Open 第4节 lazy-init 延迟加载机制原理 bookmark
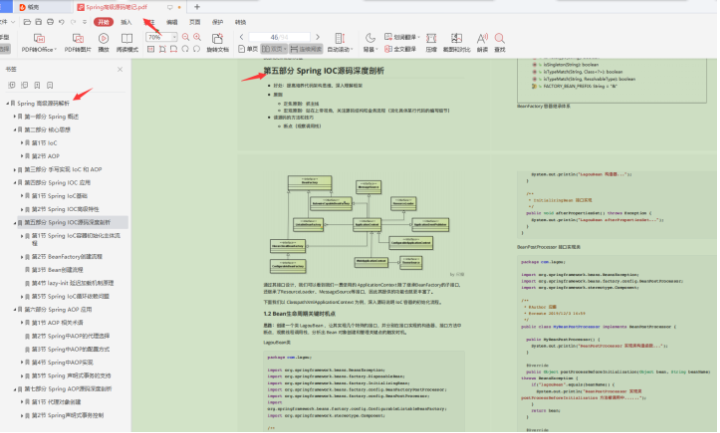 73,283
